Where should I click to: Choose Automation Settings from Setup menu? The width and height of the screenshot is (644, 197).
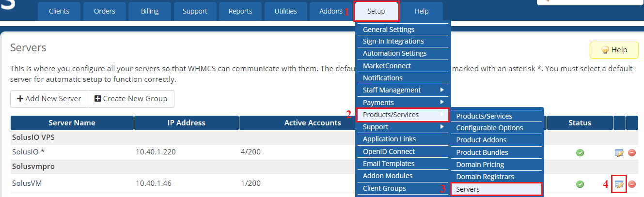(394, 53)
